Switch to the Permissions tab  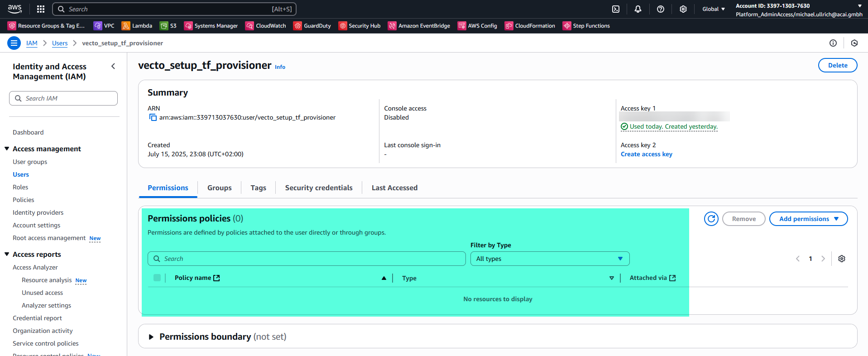coord(168,188)
